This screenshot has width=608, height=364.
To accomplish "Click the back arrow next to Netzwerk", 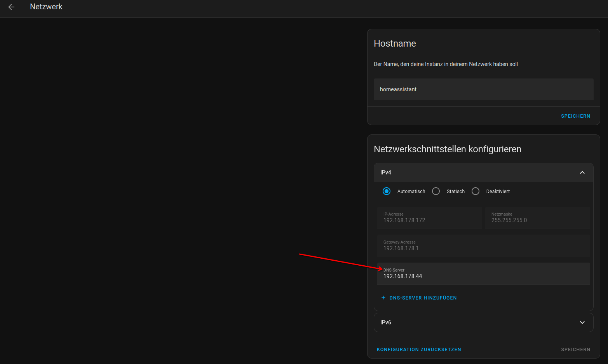I will (11, 7).
